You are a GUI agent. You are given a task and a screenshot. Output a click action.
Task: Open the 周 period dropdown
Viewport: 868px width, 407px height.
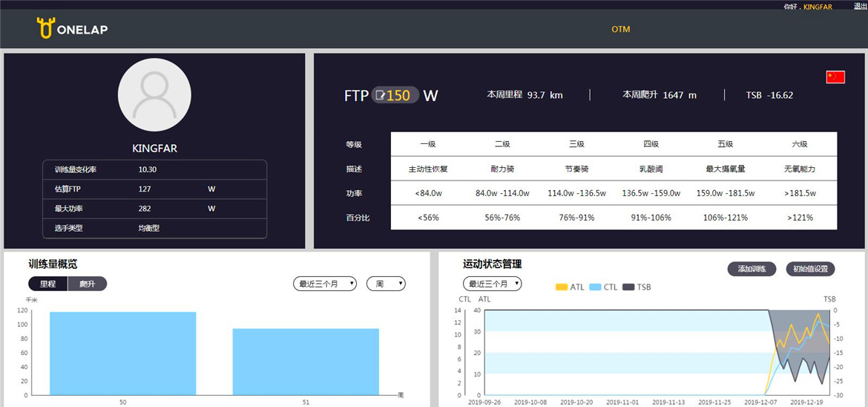coord(386,284)
